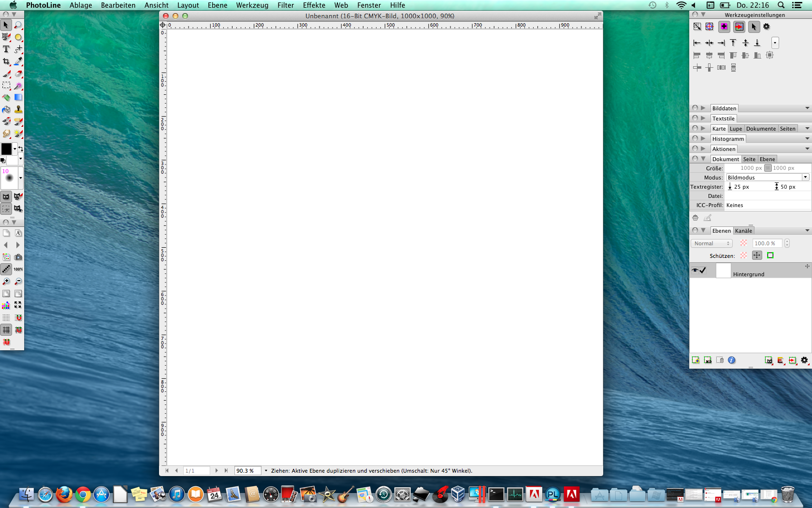Switch to the Kanäle tab
Screen dimensions: 812x508
tap(743, 231)
